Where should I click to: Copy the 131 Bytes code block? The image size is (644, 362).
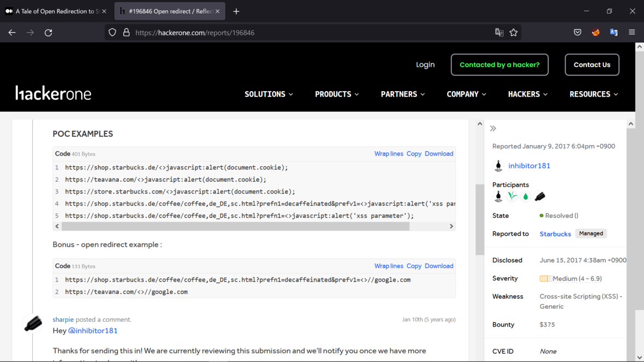coord(414,266)
